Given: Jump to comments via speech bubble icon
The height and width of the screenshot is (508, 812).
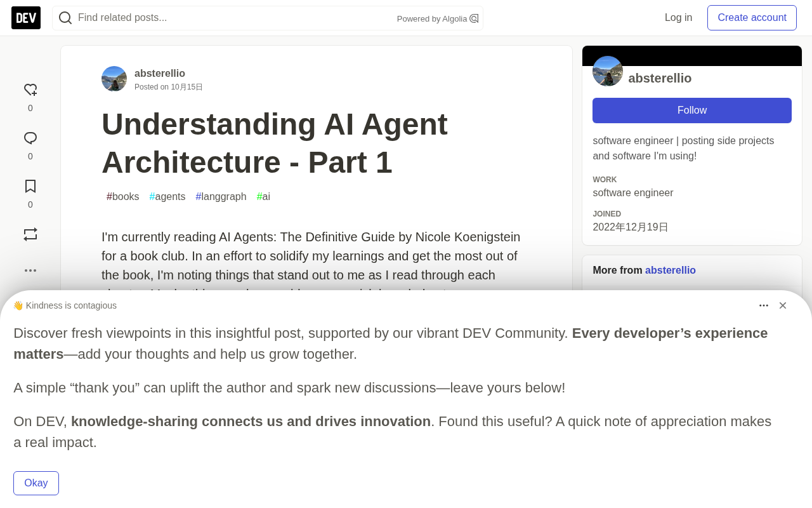Looking at the screenshot, I should (30, 138).
